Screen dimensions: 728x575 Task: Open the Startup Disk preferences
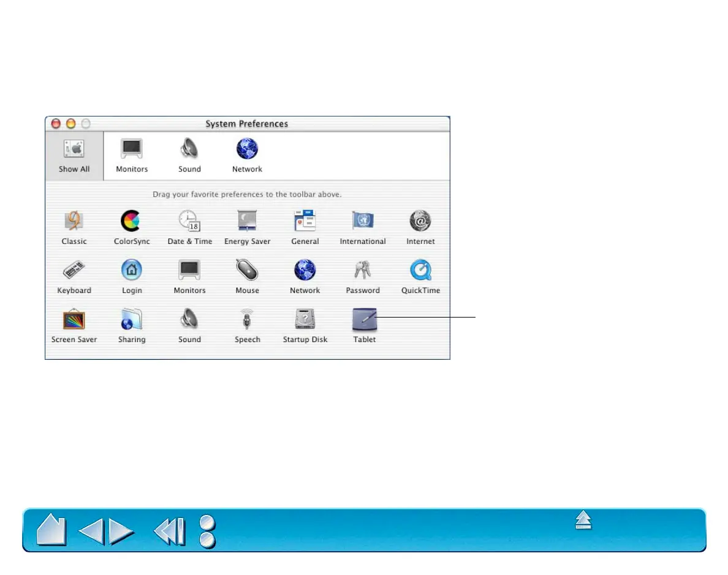[305, 326]
